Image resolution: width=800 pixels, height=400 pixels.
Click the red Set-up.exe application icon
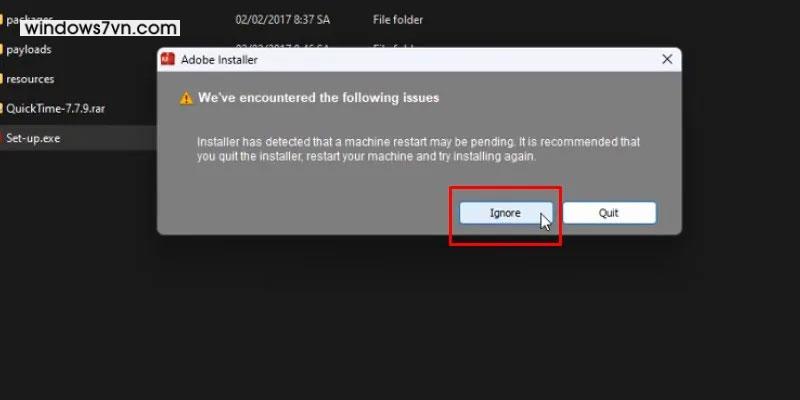point(2,138)
